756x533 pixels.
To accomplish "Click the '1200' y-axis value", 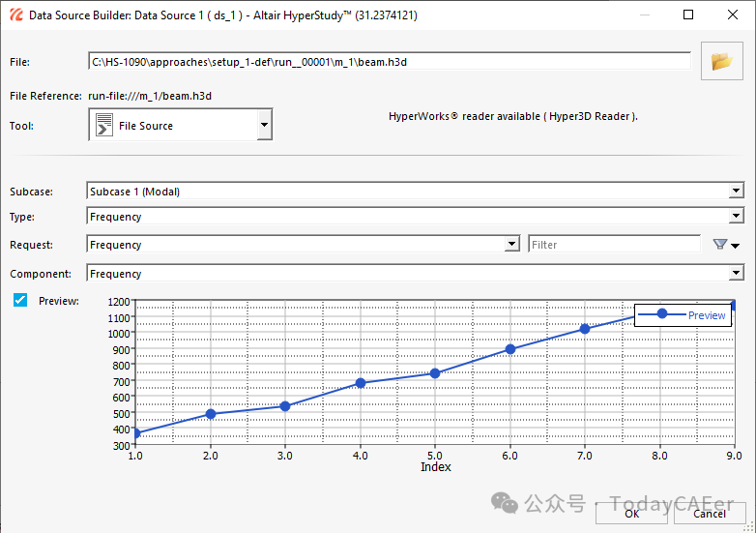I will (x=119, y=302).
